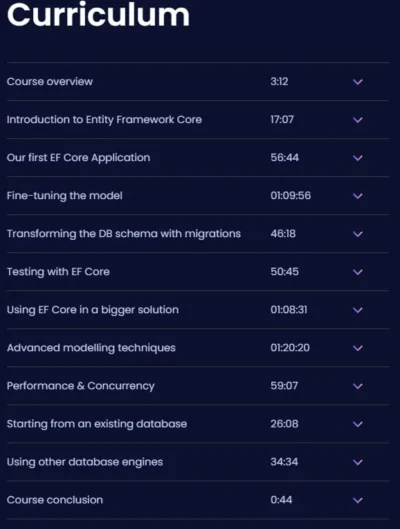Expand Performance & Concurrency chevron

coord(358,386)
